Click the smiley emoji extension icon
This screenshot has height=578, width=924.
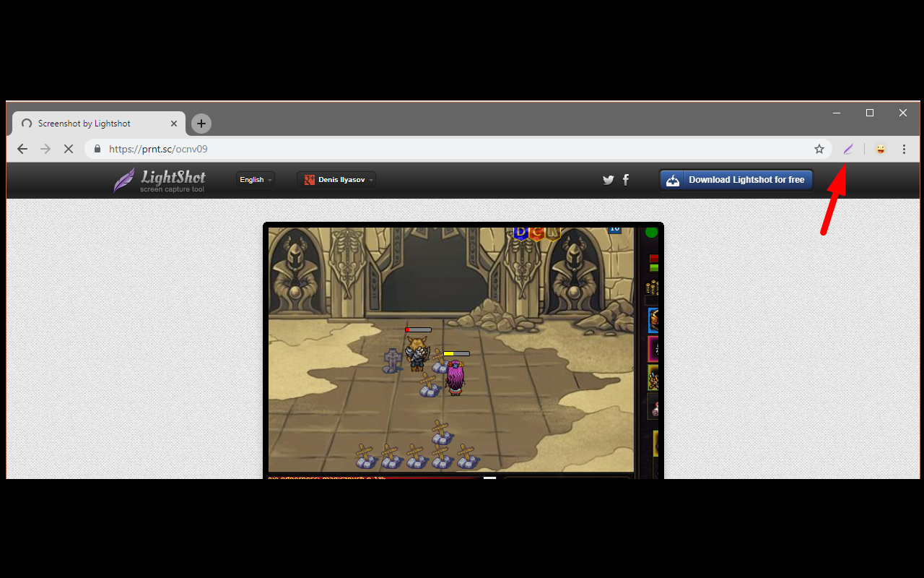click(880, 149)
